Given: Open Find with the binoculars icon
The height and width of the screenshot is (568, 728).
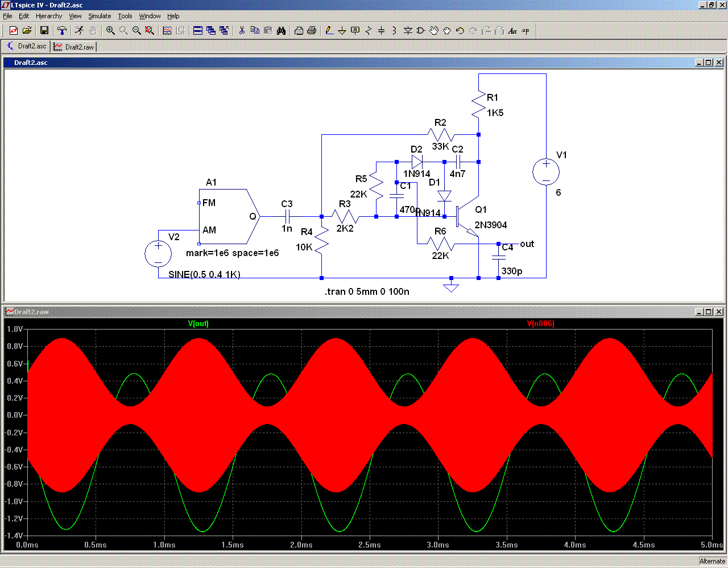Looking at the screenshot, I should [x=281, y=31].
